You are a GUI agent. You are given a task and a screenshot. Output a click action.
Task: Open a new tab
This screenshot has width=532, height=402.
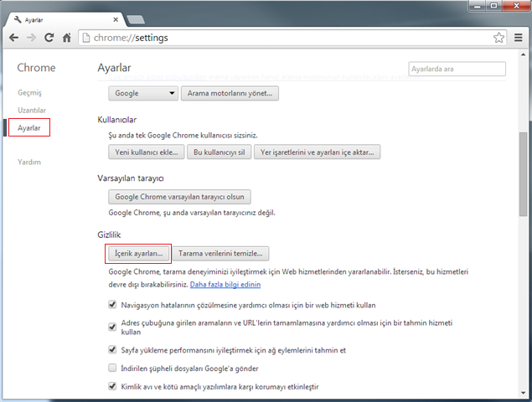136,19
